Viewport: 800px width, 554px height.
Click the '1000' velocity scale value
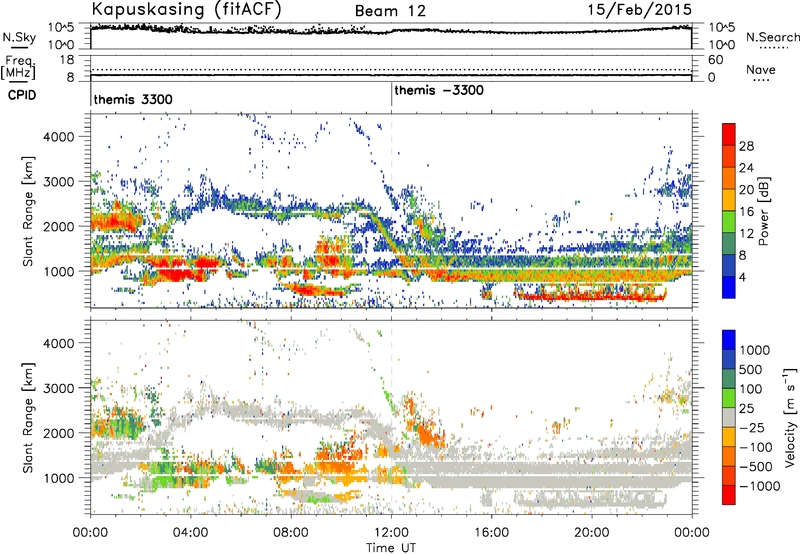(754, 350)
